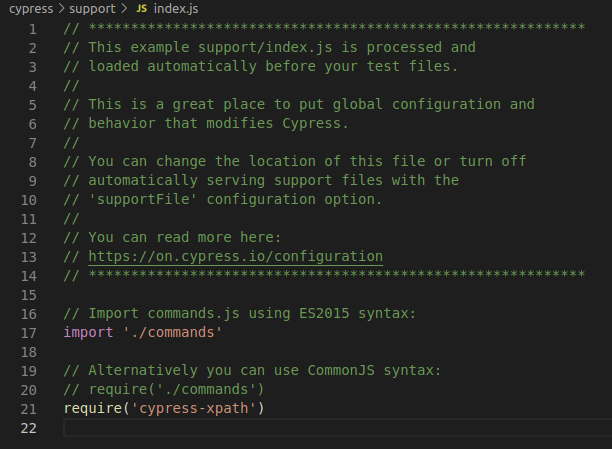The height and width of the screenshot is (449, 612).
Task: Click line number 1 in gutter
Action: 33,29
